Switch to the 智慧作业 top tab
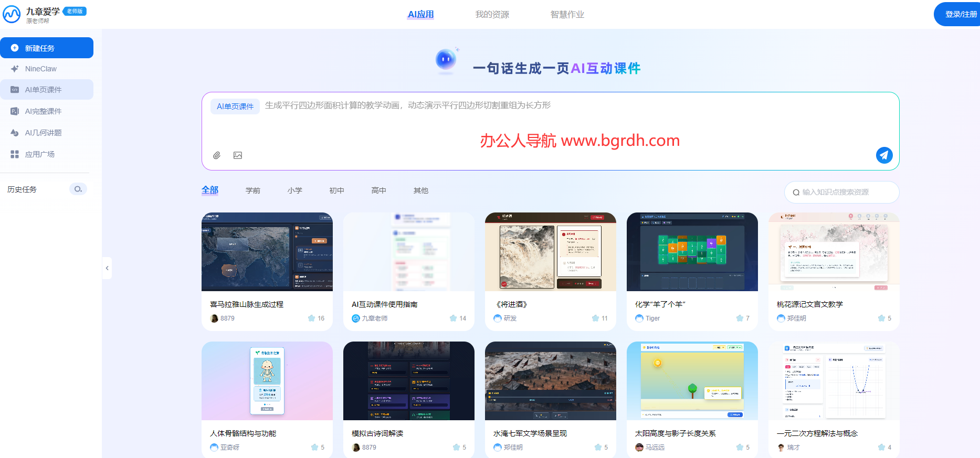The image size is (980, 458). tap(567, 14)
